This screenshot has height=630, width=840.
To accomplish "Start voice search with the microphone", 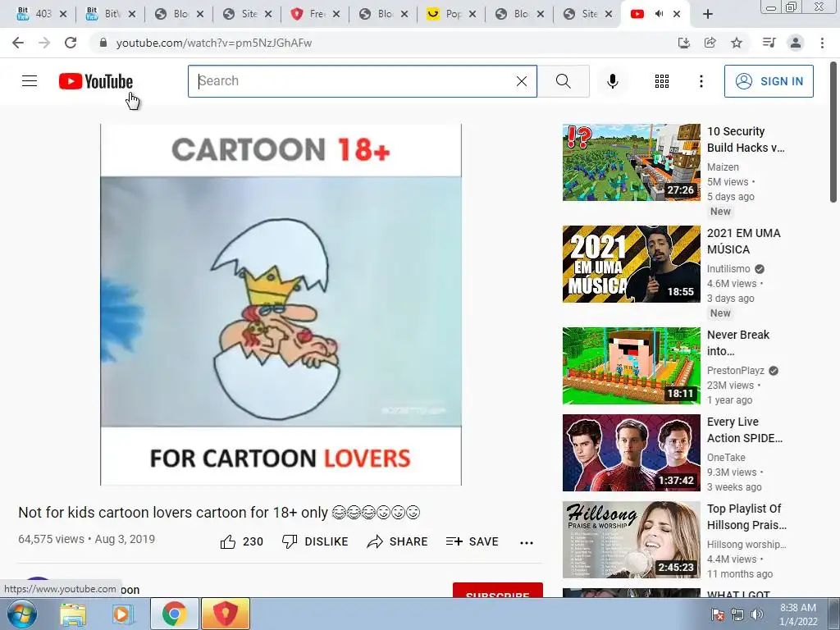I will tap(612, 81).
